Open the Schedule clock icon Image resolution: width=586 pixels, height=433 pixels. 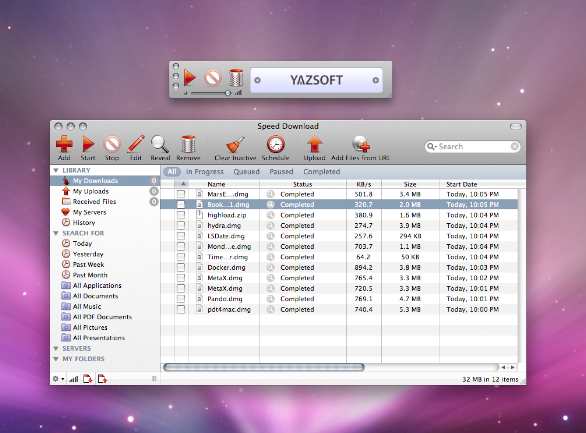pyautogui.click(x=275, y=144)
